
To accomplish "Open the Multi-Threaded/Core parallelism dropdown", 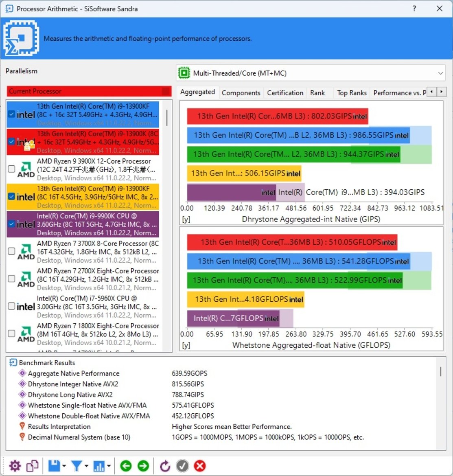I will [x=311, y=73].
